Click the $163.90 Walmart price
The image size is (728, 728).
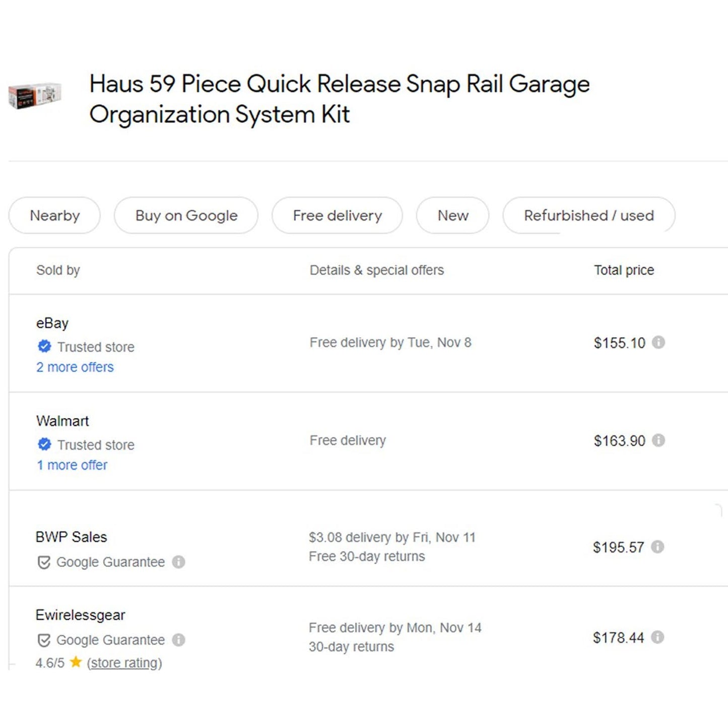pos(619,441)
